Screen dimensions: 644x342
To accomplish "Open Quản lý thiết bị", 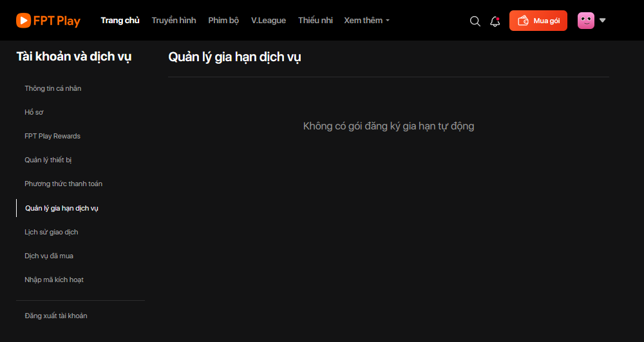I will coord(48,160).
